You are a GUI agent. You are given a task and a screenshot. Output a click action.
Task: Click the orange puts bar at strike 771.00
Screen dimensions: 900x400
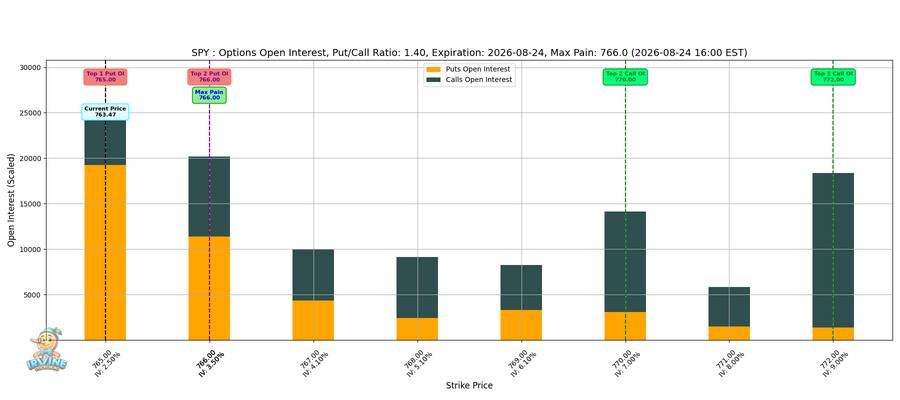729,333
